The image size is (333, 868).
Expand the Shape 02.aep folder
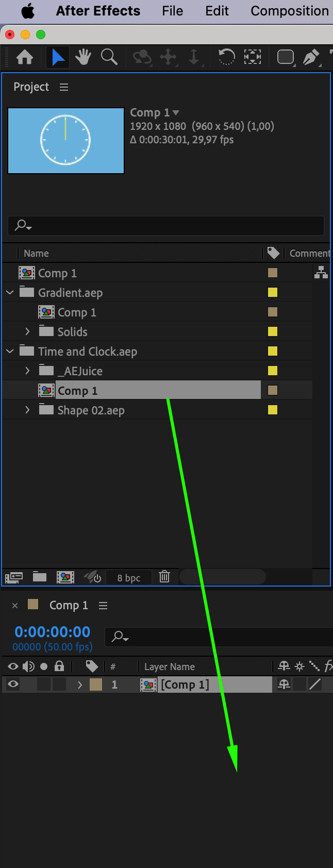click(x=28, y=410)
